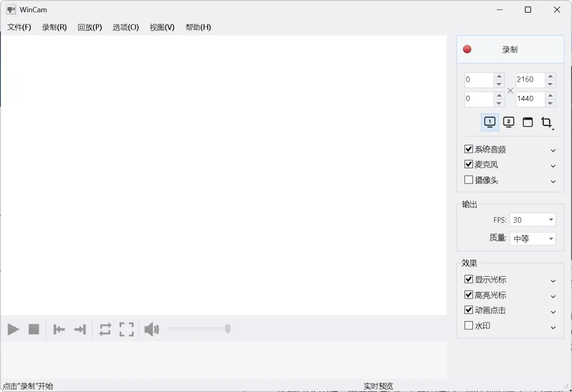Increase the X offset with up arrow
Viewport: 572px width, 392px height.
[499, 76]
